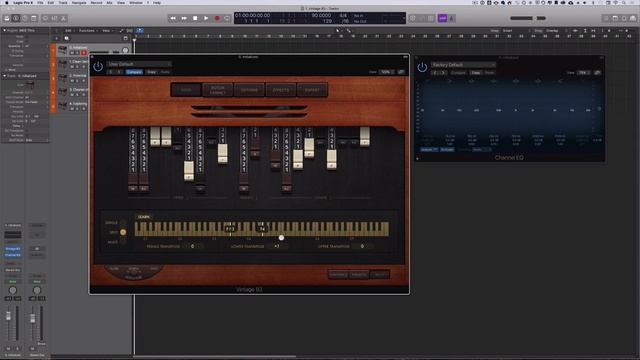The image size is (640, 360).
Task: Open the Inspector icon in control bar
Action: coord(16,18)
